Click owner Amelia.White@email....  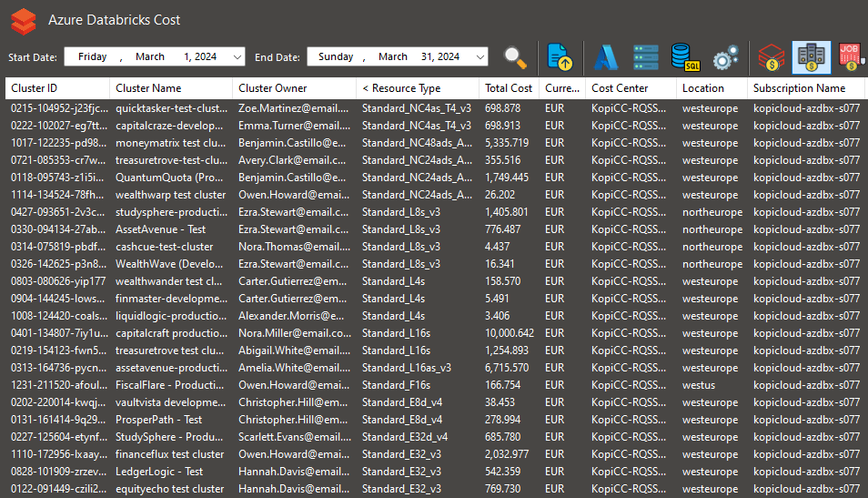click(295, 368)
